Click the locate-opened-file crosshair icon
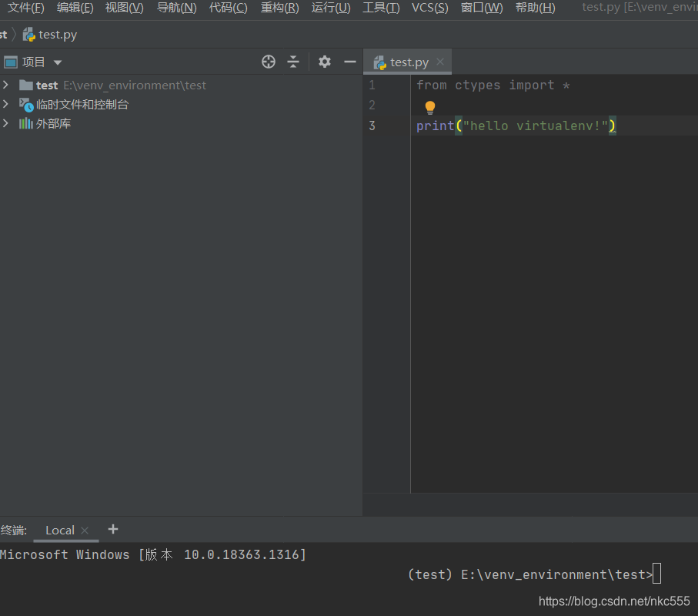Viewport: 698px width, 616px height. pyautogui.click(x=269, y=62)
